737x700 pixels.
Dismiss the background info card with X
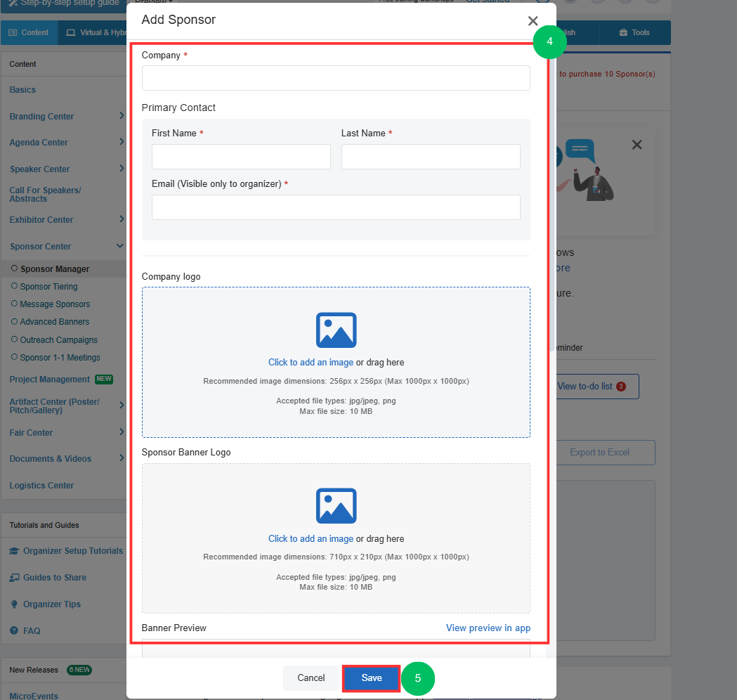pyautogui.click(x=637, y=145)
